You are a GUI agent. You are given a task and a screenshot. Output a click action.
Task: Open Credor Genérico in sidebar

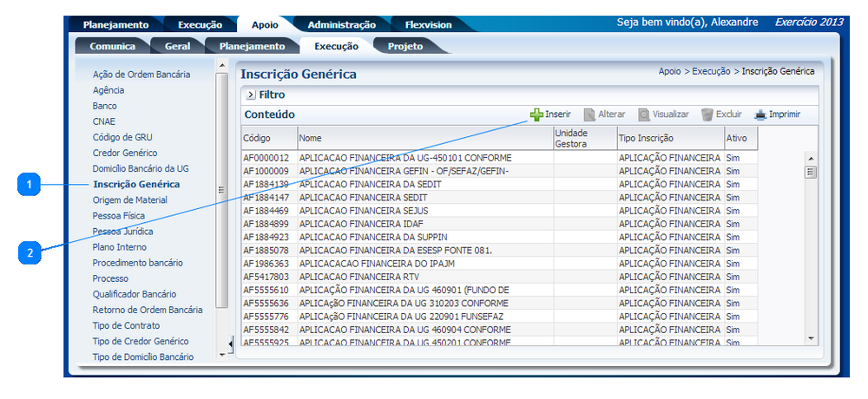click(124, 153)
